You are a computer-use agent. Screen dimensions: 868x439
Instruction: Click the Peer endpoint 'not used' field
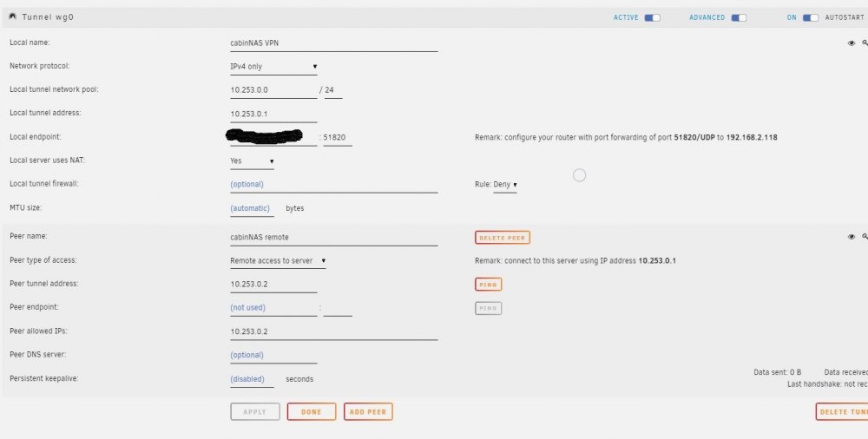coord(273,308)
